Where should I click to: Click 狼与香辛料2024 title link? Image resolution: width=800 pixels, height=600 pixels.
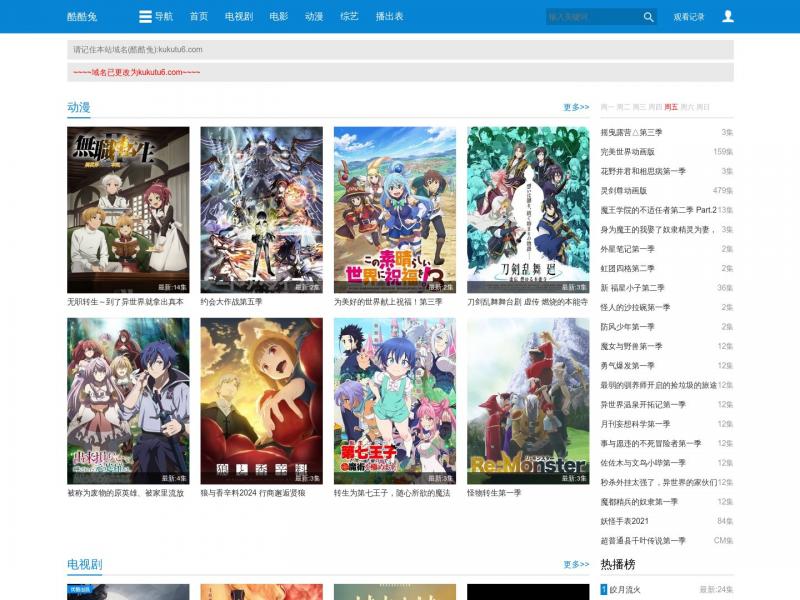point(253,493)
